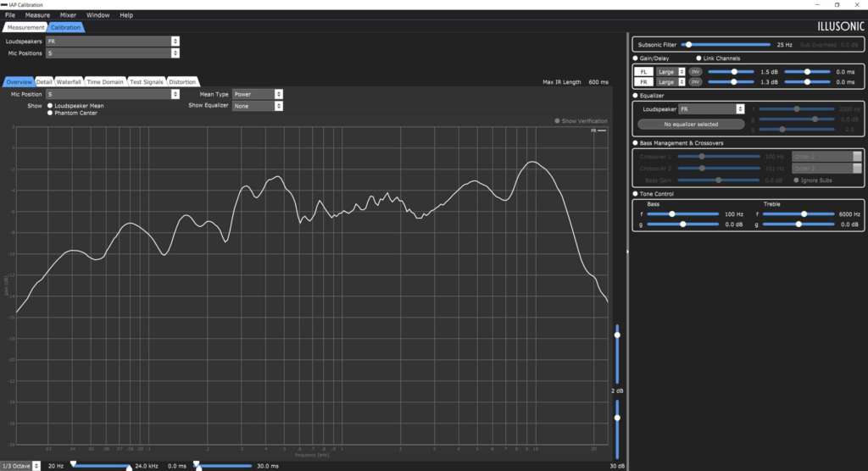The height and width of the screenshot is (471, 868).
Task: Open the Equalizer Loudspeaker dropdown
Action: point(711,109)
